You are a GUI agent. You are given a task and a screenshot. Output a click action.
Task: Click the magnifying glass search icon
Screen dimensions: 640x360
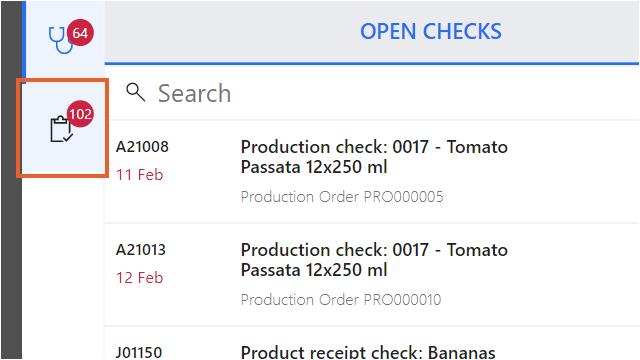pyautogui.click(x=136, y=92)
